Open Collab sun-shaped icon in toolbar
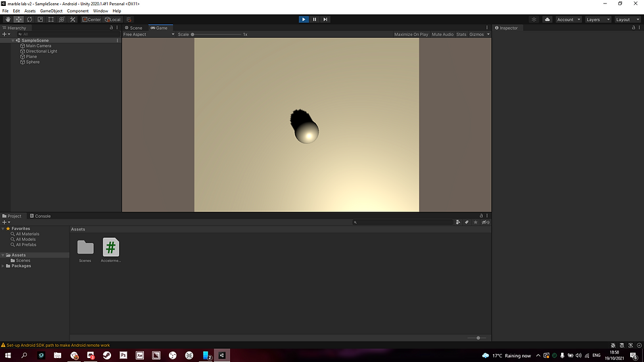This screenshot has height=362, width=644. pos(534,19)
